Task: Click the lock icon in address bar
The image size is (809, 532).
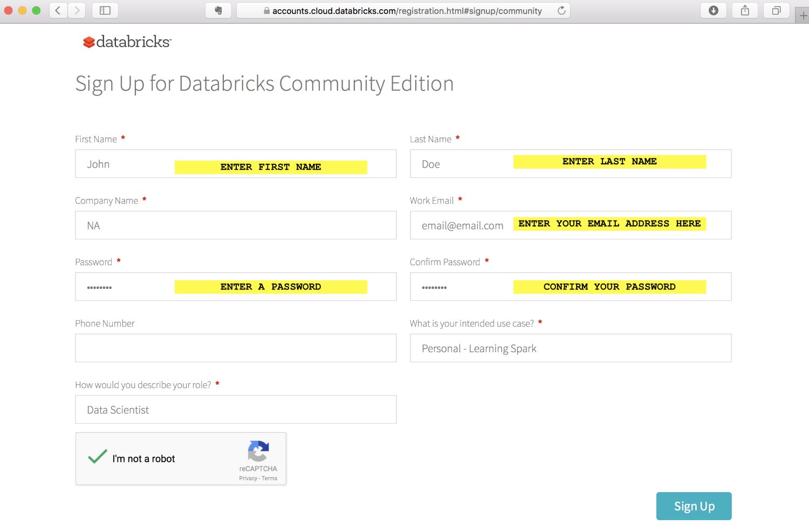Action: 266,11
